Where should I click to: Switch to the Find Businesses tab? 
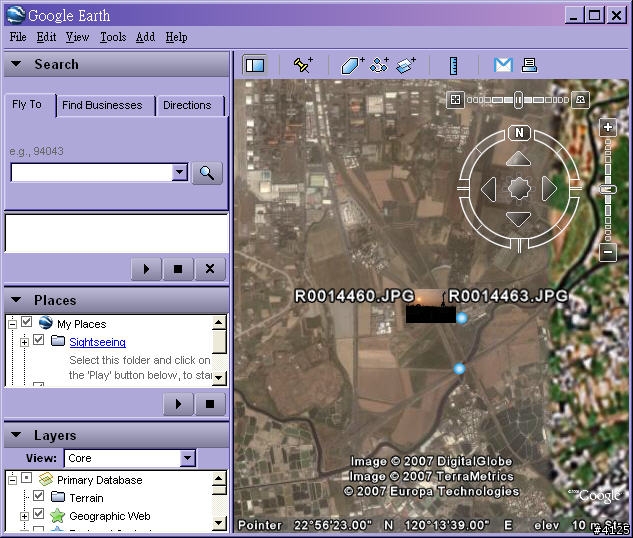(x=103, y=106)
